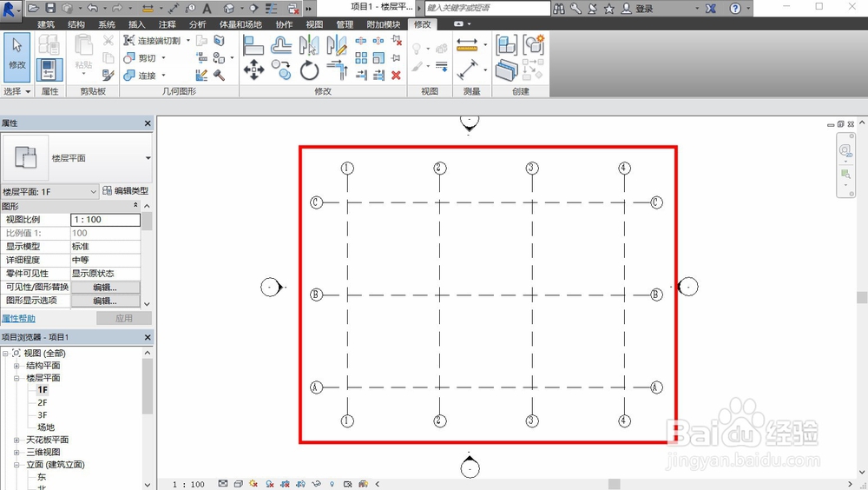Toggle detail level icon in view control bar

[222, 484]
